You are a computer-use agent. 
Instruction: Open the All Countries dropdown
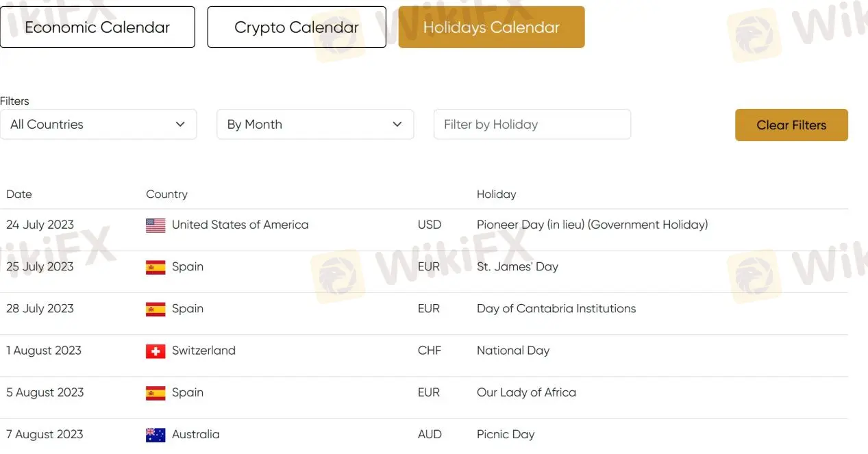click(x=99, y=124)
